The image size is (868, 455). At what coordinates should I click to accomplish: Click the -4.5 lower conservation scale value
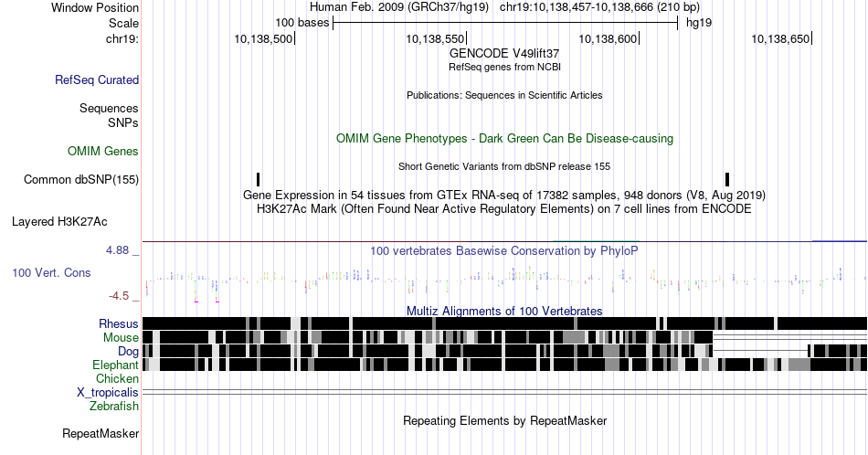click(x=119, y=296)
